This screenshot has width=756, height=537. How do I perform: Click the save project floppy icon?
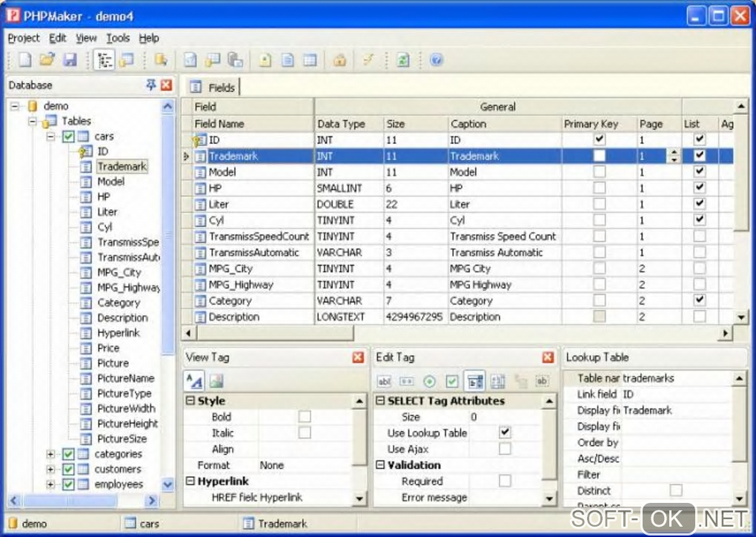70,60
